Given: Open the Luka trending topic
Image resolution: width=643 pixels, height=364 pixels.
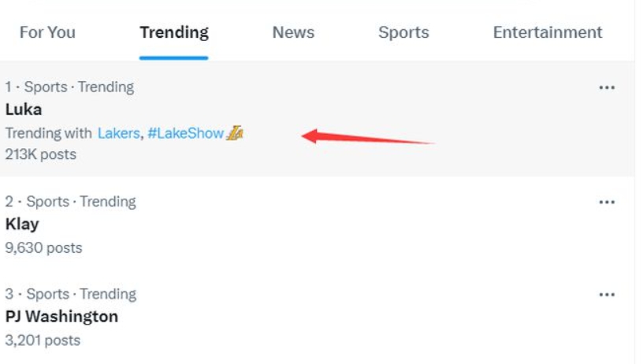Looking at the screenshot, I should pos(24,110).
